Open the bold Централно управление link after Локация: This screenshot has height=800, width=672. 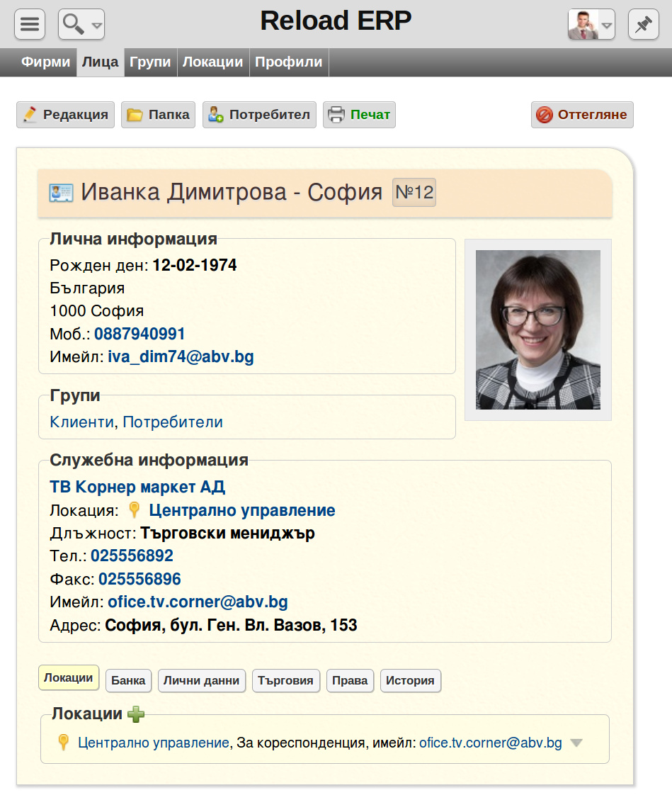coord(242,510)
